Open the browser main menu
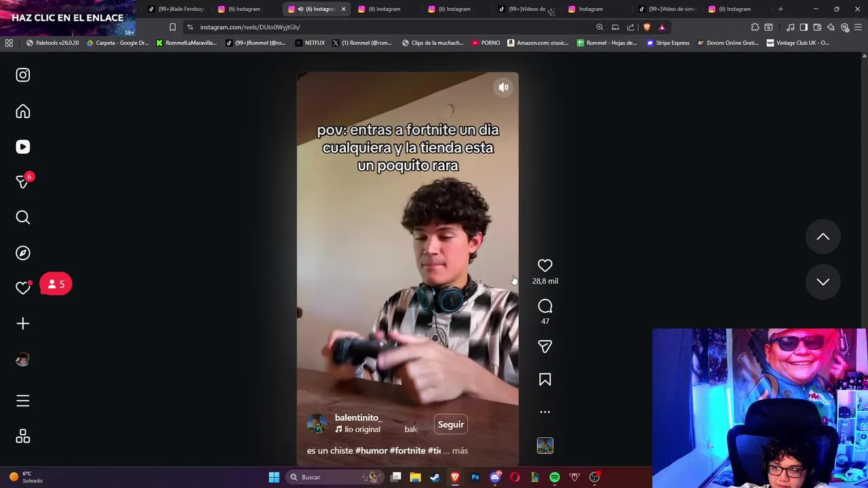868x488 pixels. click(x=859, y=27)
